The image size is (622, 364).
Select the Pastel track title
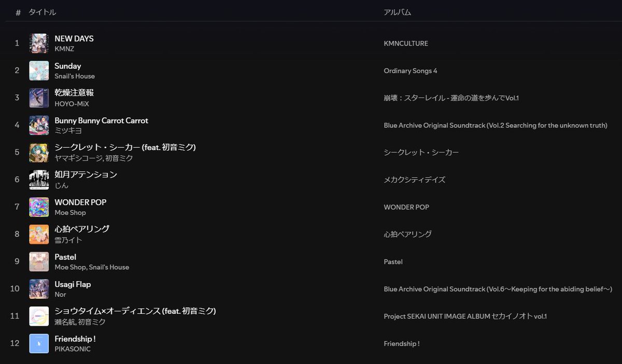(65, 257)
